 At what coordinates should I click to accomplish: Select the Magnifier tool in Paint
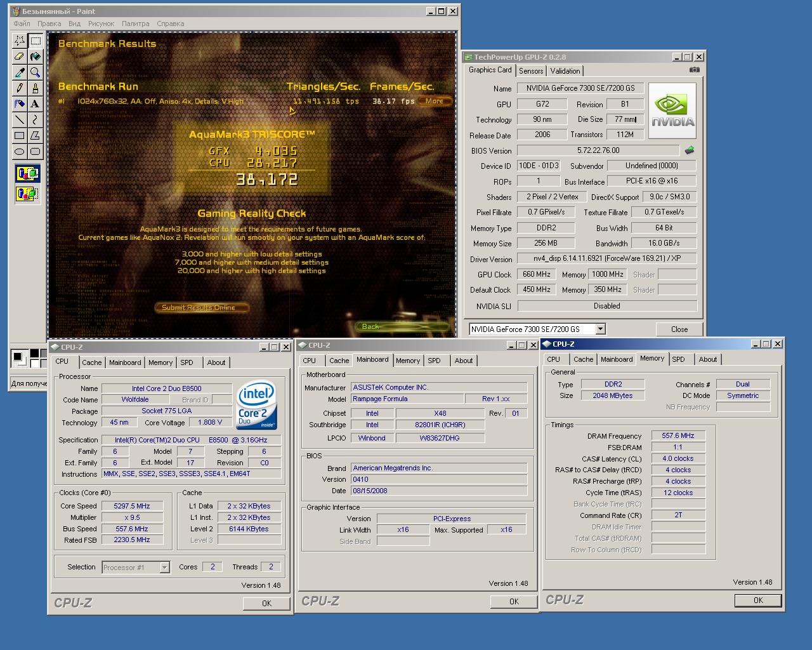click(x=36, y=72)
